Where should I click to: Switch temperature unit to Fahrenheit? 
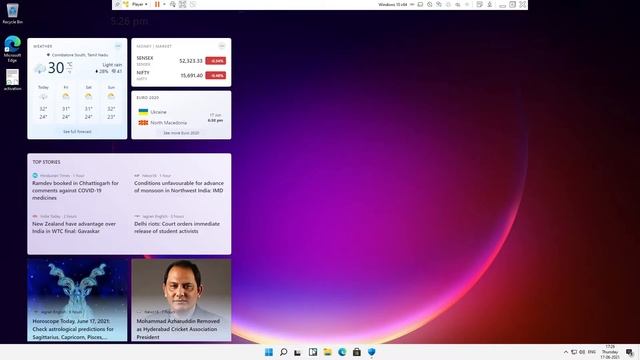pos(70,72)
